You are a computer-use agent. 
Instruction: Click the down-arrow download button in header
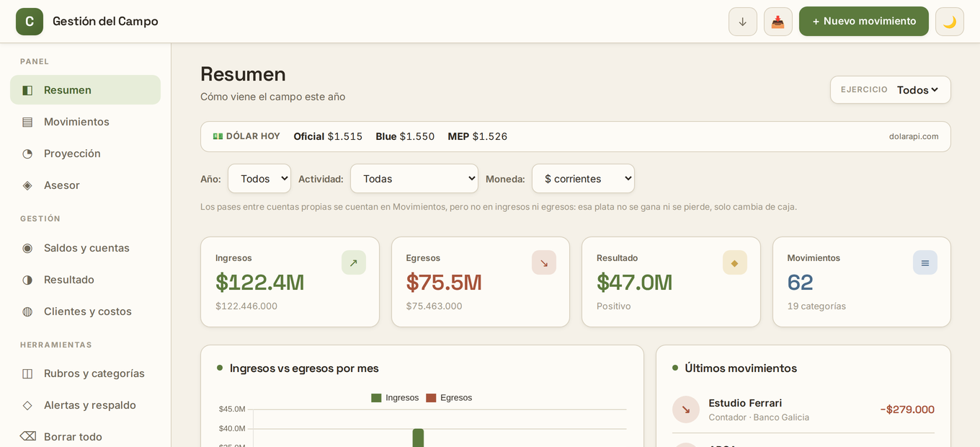[x=743, y=22]
